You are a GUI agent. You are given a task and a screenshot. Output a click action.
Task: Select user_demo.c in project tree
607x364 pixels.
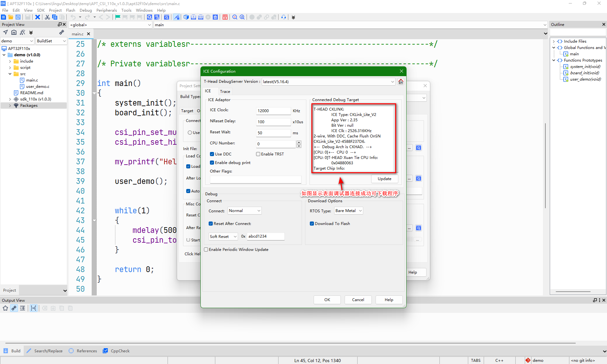tap(38, 86)
